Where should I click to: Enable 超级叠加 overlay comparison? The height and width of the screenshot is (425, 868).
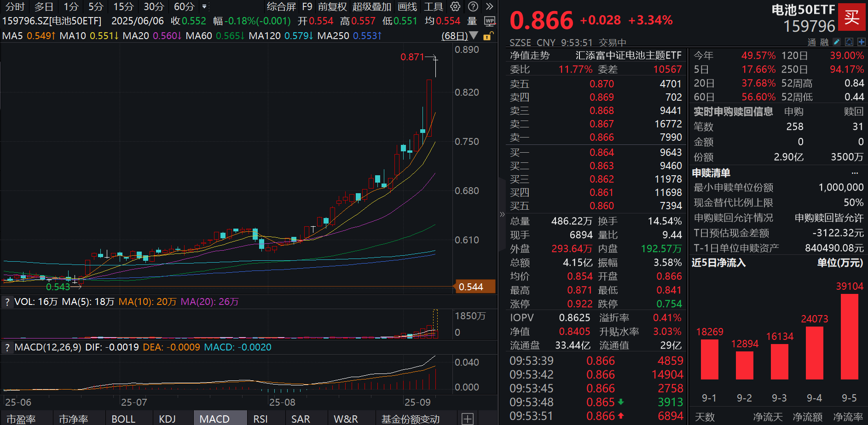[x=371, y=7]
